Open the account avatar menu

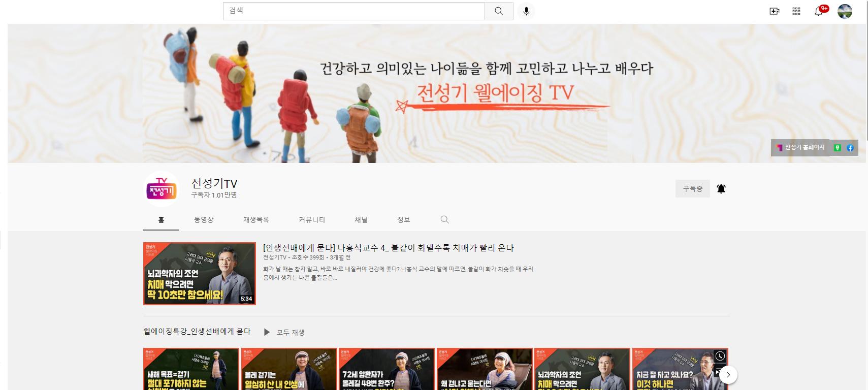point(845,11)
